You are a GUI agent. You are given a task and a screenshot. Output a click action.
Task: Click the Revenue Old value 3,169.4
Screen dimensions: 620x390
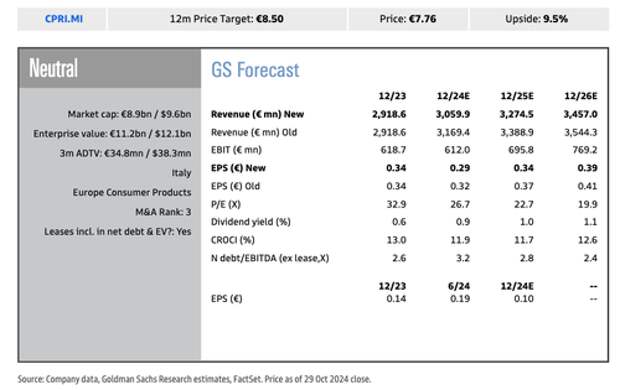pyautogui.click(x=453, y=132)
